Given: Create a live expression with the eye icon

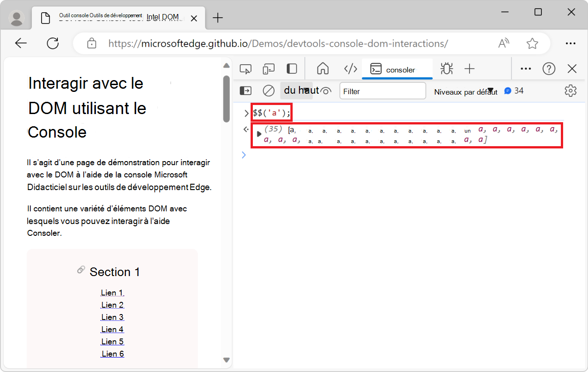Looking at the screenshot, I should (326, 91).
